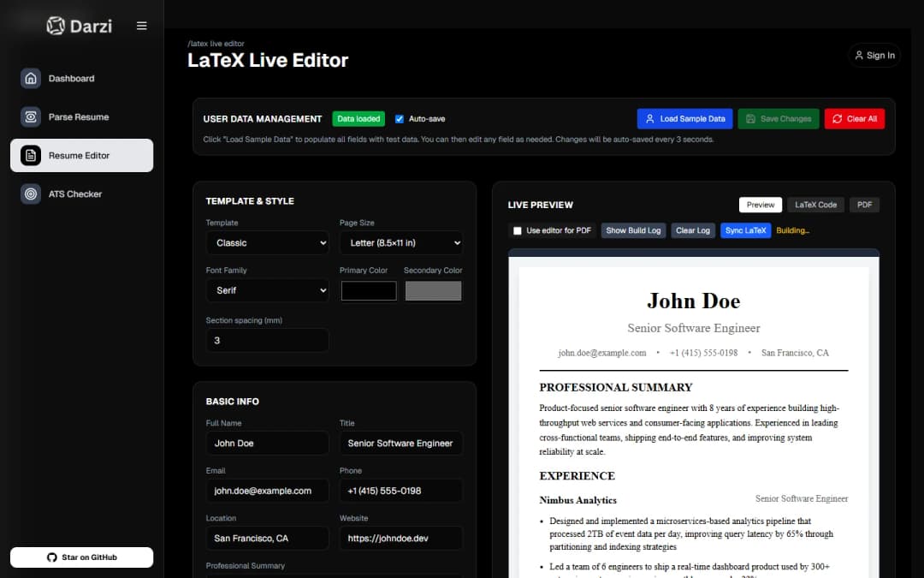
Task: Open Parse Resume from the sidebar
Action: (x=81, y=116)
